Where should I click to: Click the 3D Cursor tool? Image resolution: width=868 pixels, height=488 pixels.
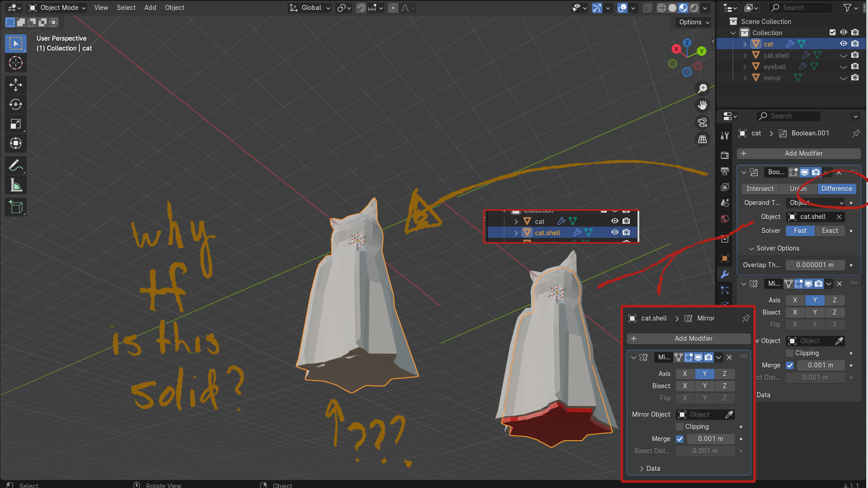tap(16, 63)
